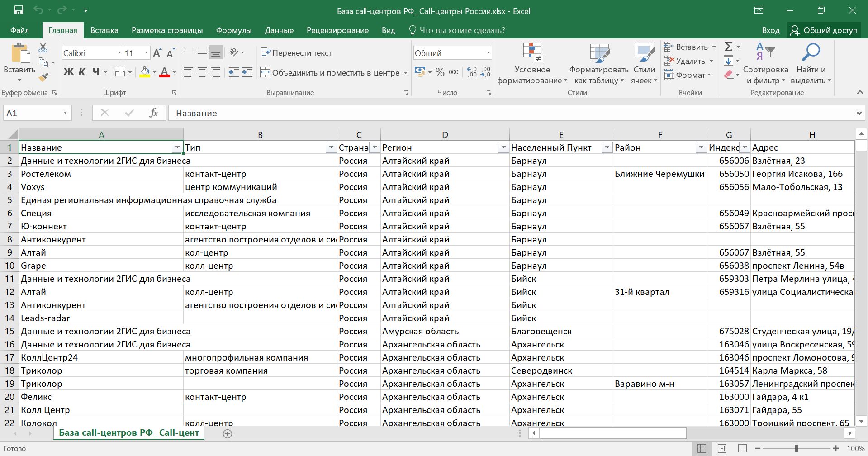Click the AutoSum sigma icon
This screenshot has height=456, width=868.
(728, 47)
